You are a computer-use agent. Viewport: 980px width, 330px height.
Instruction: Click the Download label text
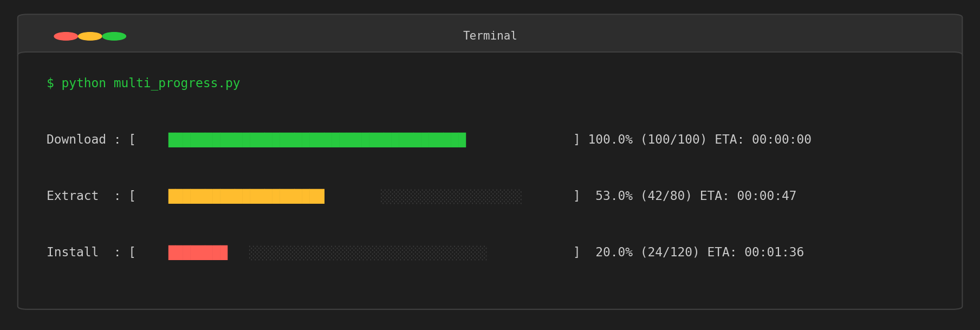(76, 140)
